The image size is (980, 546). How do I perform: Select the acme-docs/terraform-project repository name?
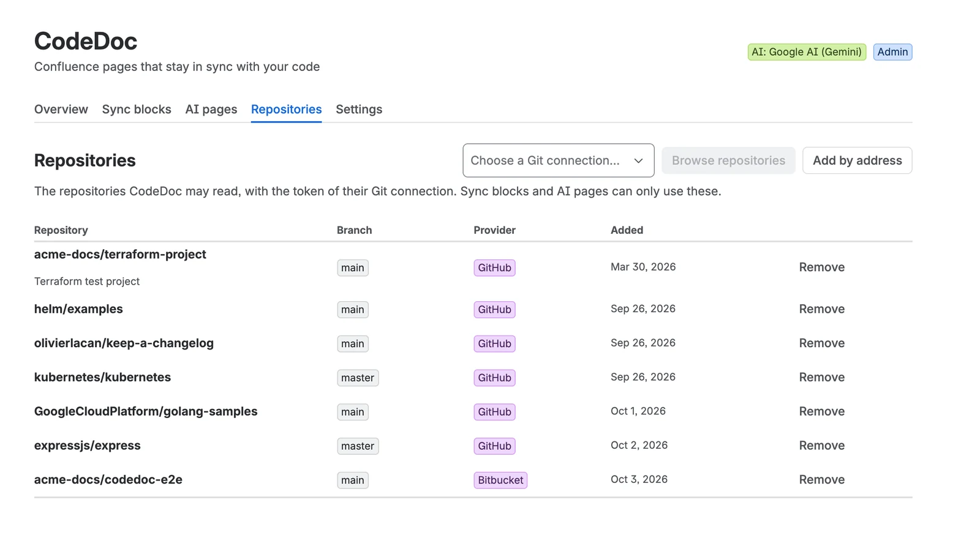pyautogui.click(x=120, y=254)
